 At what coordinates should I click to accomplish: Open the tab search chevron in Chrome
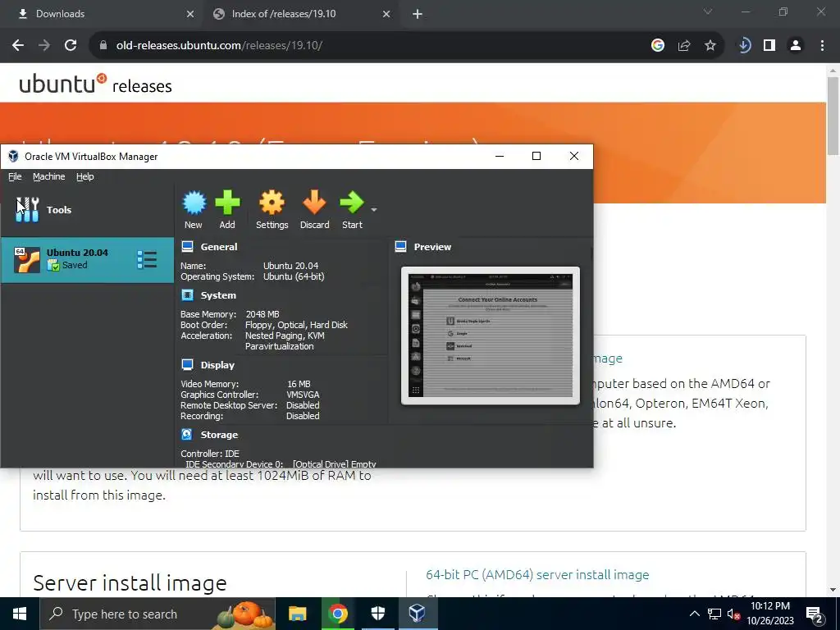[x=708, y=11]
